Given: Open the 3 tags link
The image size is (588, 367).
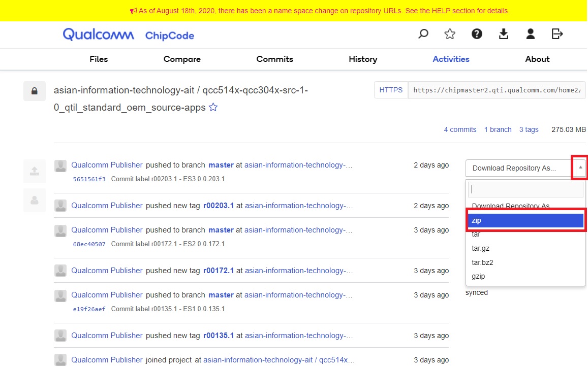Looking at the screenshot, I should click(529, 129).
